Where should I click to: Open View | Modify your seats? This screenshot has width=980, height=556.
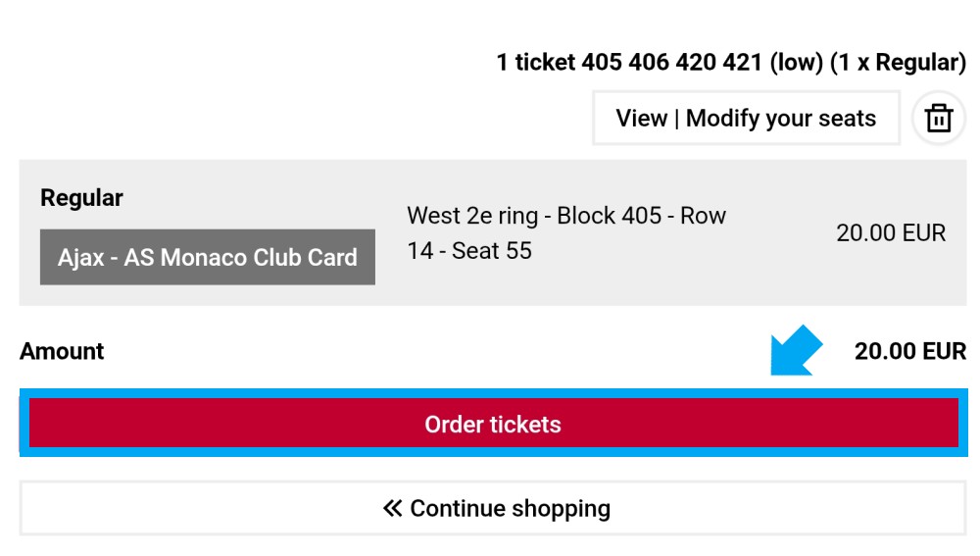click(746, 119)
